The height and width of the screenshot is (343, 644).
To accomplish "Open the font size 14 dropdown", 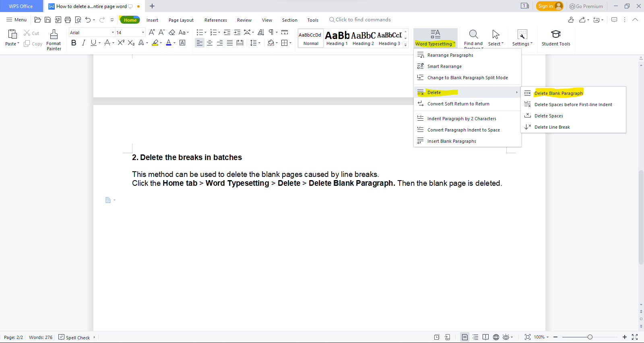I will (143, 33).
